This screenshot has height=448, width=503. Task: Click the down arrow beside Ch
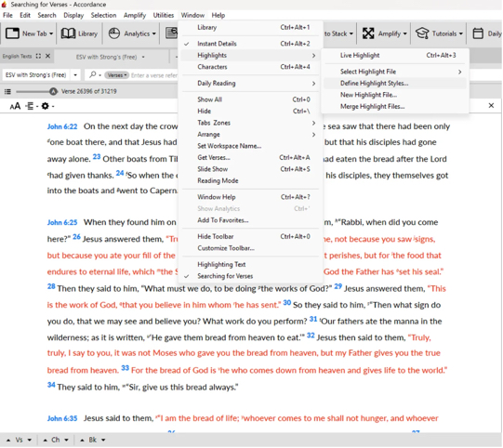click(66, 440)
